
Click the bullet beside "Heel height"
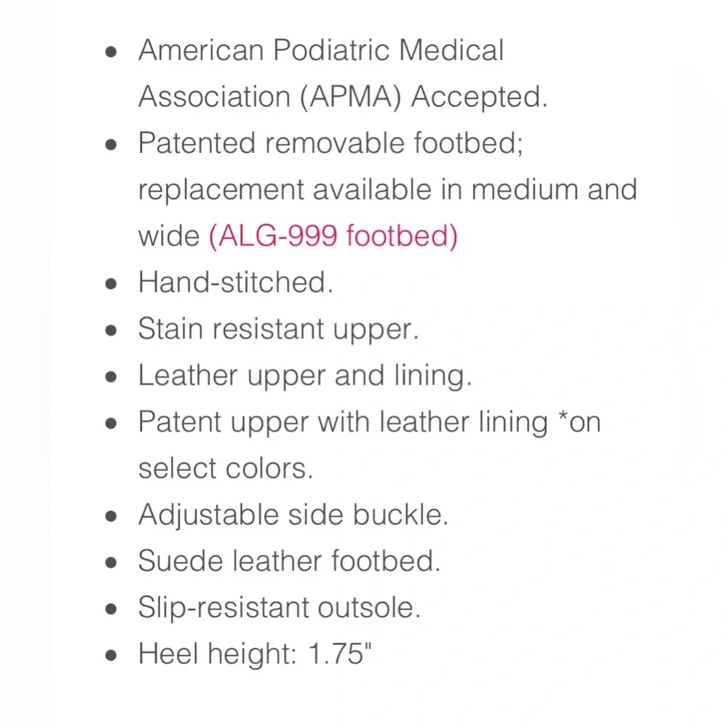pos(111,656)
